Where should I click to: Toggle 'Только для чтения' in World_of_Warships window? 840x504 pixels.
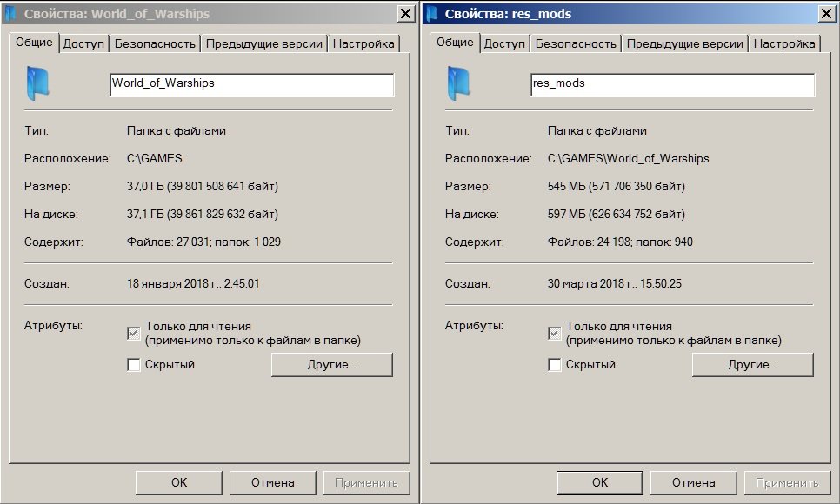click(x=133, y=333)
